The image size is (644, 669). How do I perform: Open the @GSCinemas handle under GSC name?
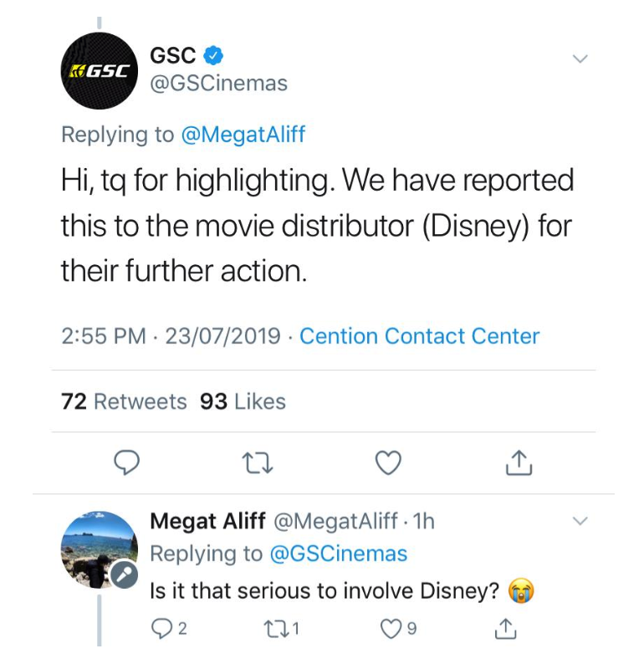[218, 83]
